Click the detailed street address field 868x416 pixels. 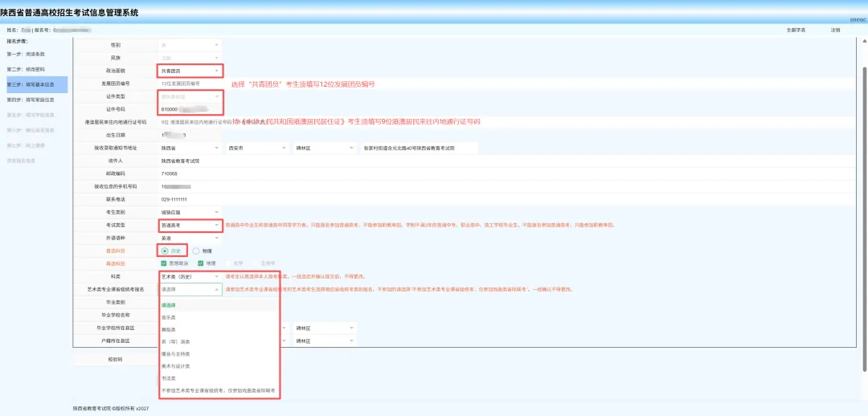coord(419,149)
